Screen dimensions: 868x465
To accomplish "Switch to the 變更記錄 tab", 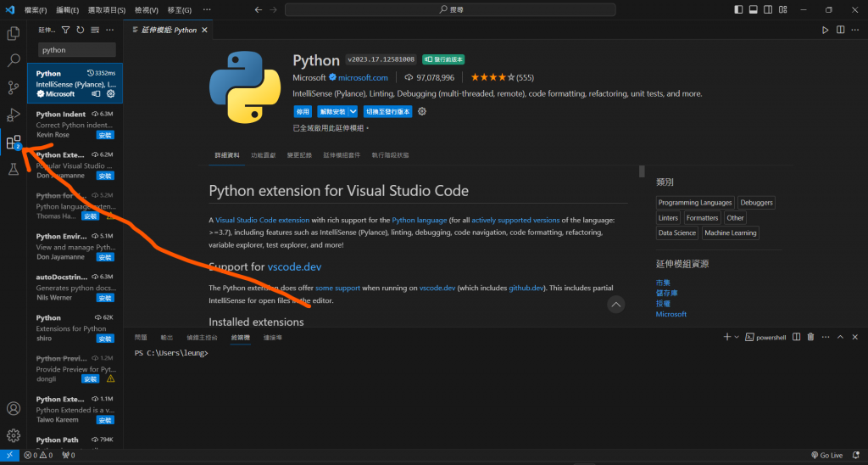I will (x=299, y=155).
